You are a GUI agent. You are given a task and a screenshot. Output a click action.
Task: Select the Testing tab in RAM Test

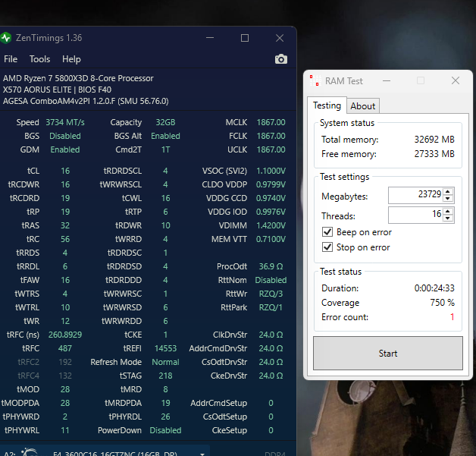click(x=327, y=105)
